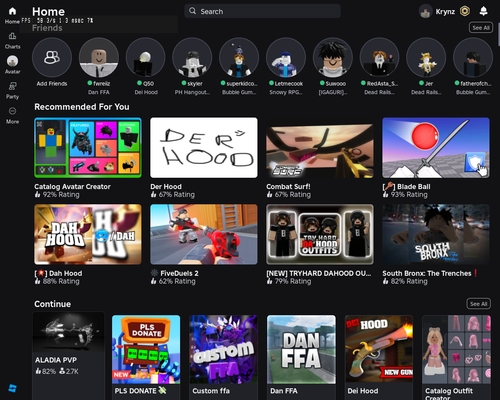Open the Der Hood game thumbnail
The width and height of the screenshot is (500, 400).
[204, 148]
